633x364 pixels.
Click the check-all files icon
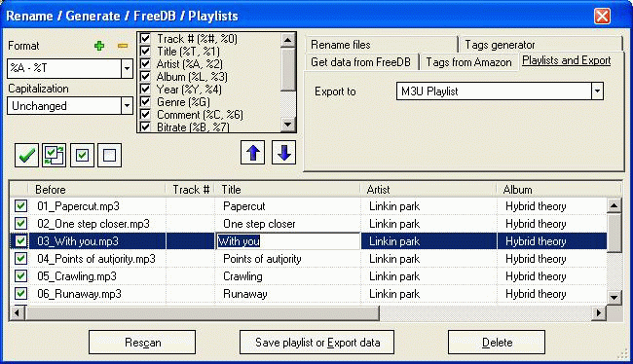coord(82,155)
